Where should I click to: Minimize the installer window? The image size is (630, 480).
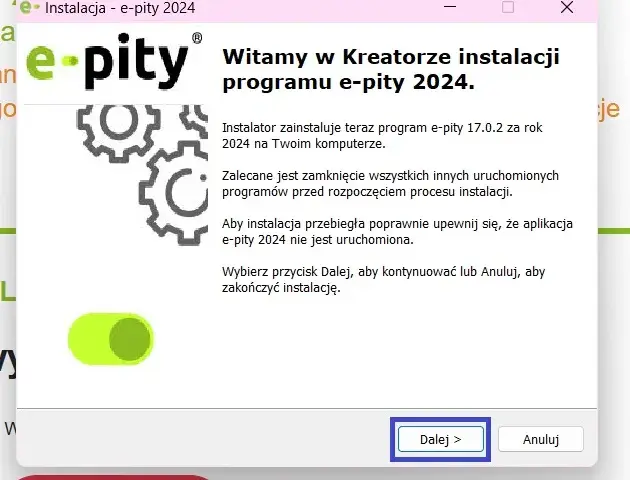[450, 7]
